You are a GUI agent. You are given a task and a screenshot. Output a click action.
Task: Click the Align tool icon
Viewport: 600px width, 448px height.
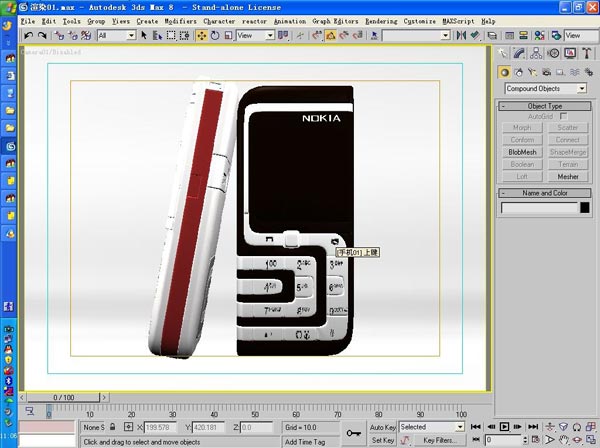click(x=475, y=36)
